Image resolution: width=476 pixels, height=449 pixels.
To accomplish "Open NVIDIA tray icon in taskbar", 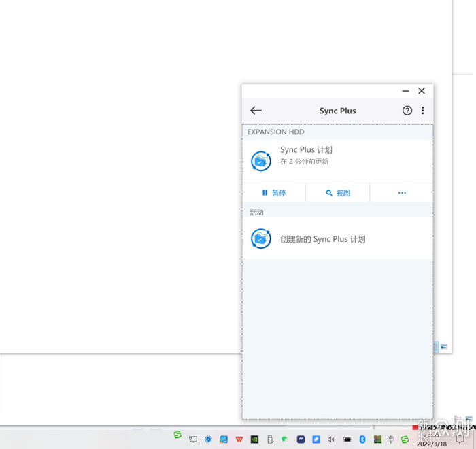I will click(x=254, y=439).
